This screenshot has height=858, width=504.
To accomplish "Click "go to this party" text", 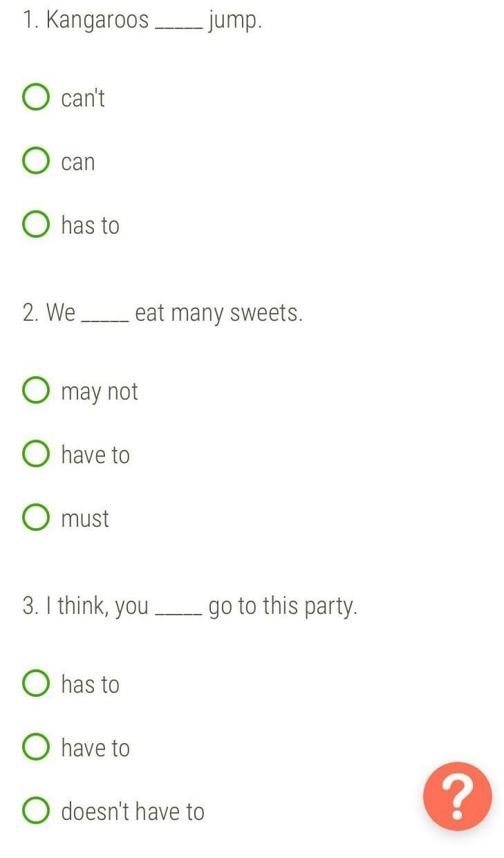I will 283,607.
